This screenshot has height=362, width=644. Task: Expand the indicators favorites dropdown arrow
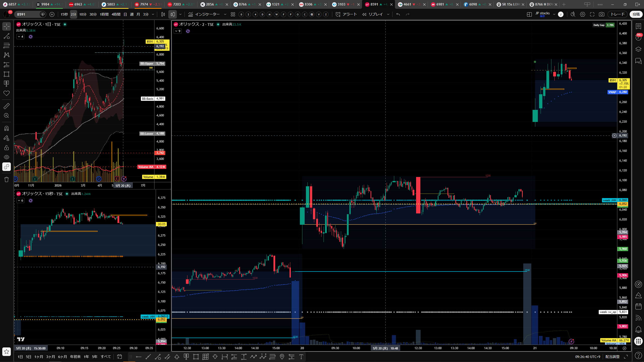[x=225, y=14]
